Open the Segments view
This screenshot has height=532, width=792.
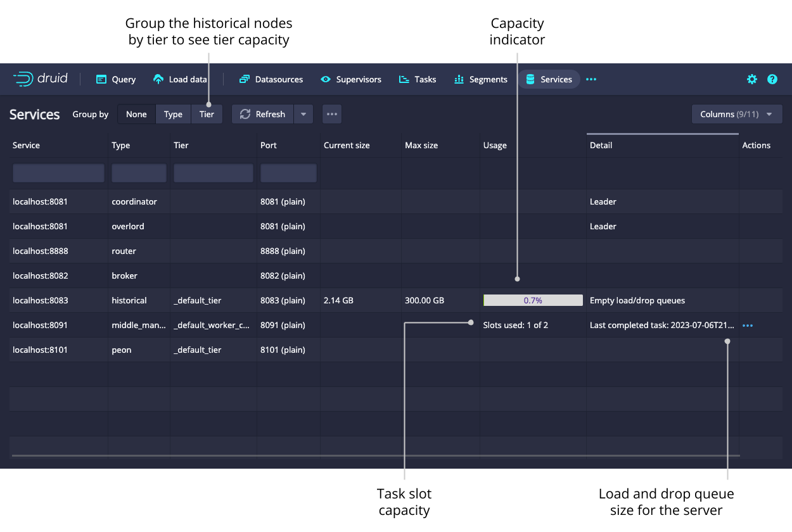coord(481,79)
